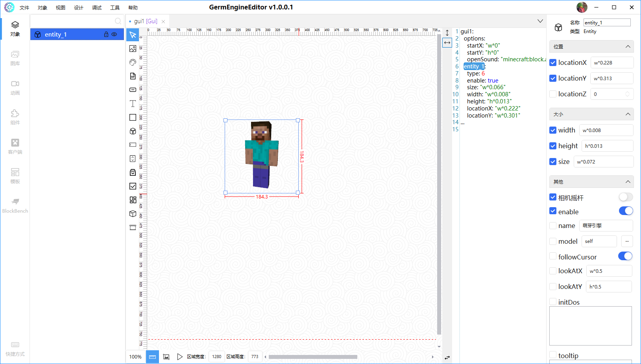Select the grid layout tool
The image size is (641, 364).
tap(133, 200)
